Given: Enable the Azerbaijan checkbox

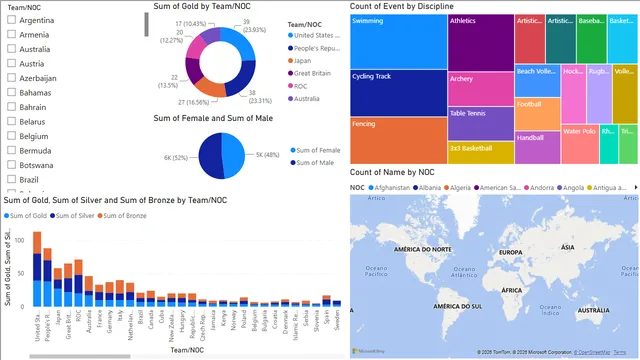Looking at the screenshot, I should click(12, 78).
